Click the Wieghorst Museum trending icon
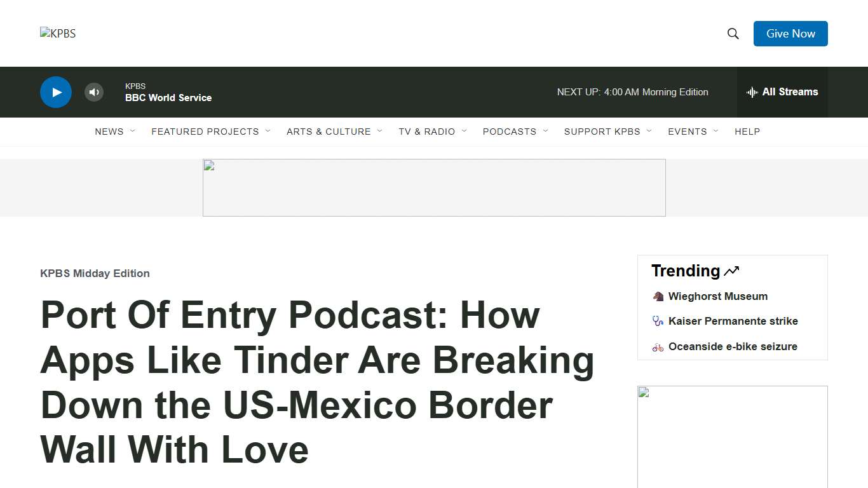The width and height of the screenshot is (868, 488). point(657,296)
